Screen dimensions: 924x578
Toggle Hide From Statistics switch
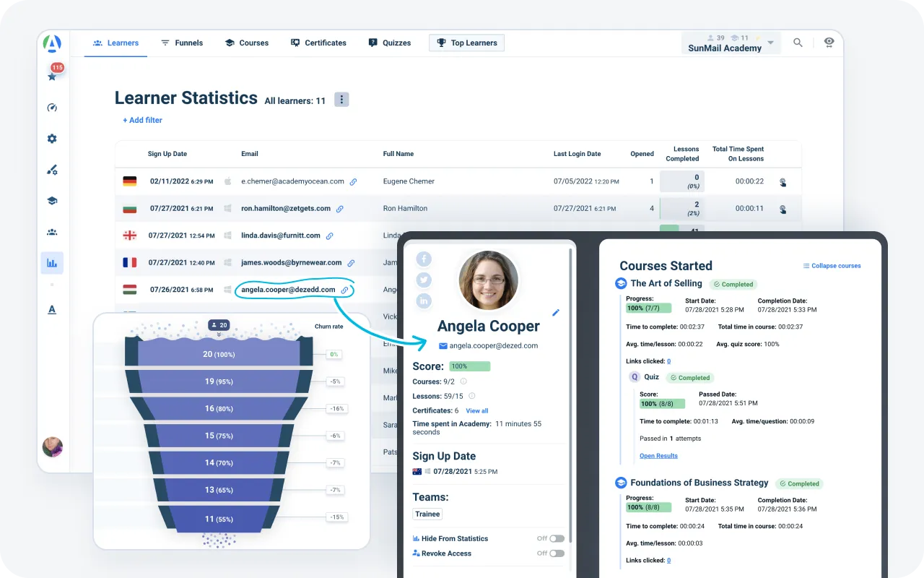[556, 538]
